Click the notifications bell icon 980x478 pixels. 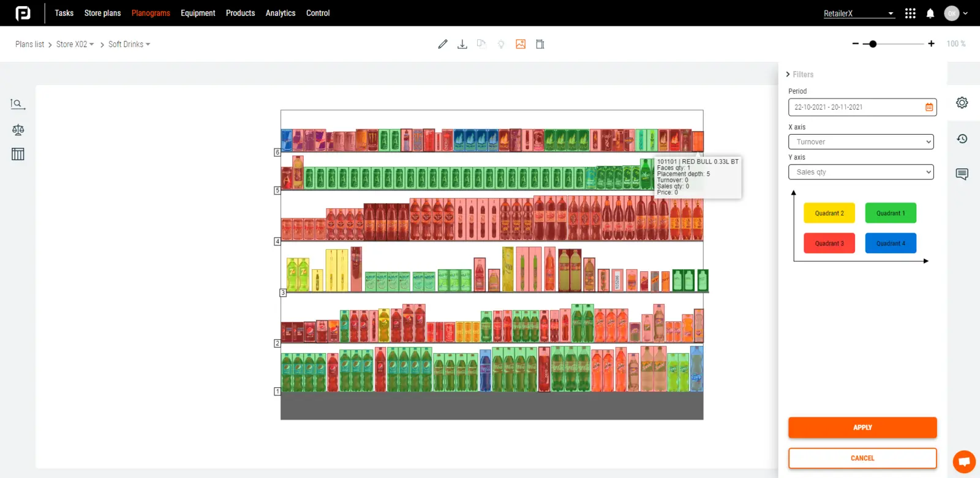click(930, 13)
